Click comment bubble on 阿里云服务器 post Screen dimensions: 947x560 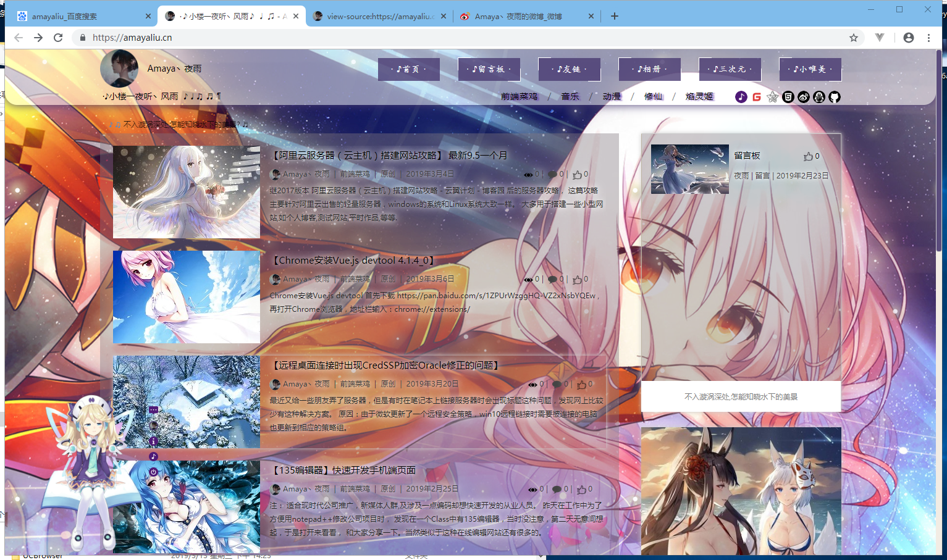[552, 175]
